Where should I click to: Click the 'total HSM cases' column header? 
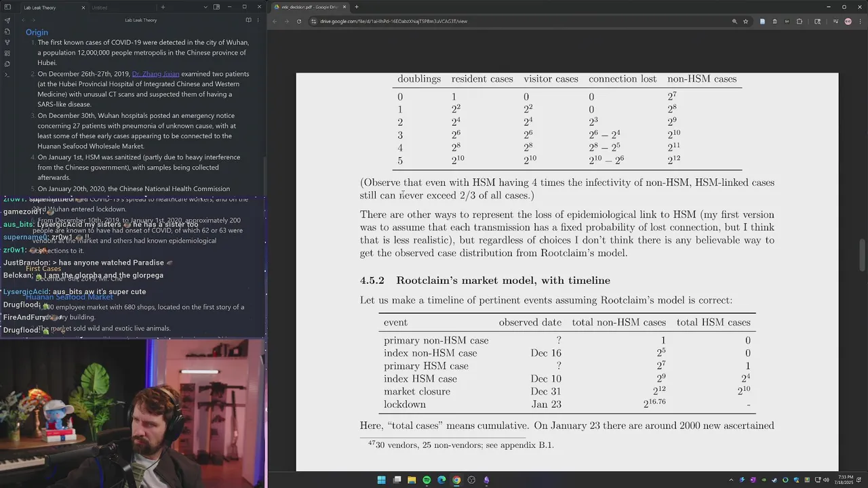tap(713, 323)
